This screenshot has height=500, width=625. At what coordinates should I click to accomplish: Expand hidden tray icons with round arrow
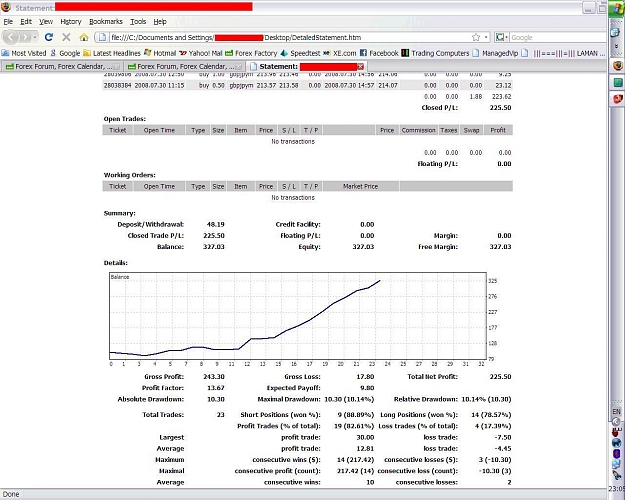[x=616, y=422]
